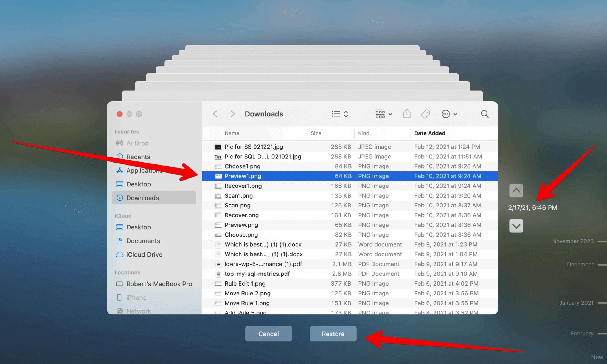Open Recents from the sidebar
607x364 pixels.
(x=138, y=157)
